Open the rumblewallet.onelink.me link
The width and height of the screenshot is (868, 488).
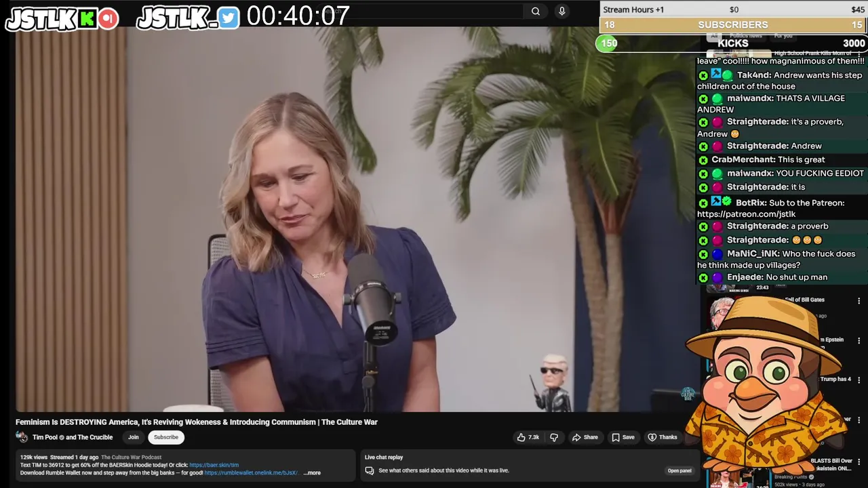click(x=252, y=473)
